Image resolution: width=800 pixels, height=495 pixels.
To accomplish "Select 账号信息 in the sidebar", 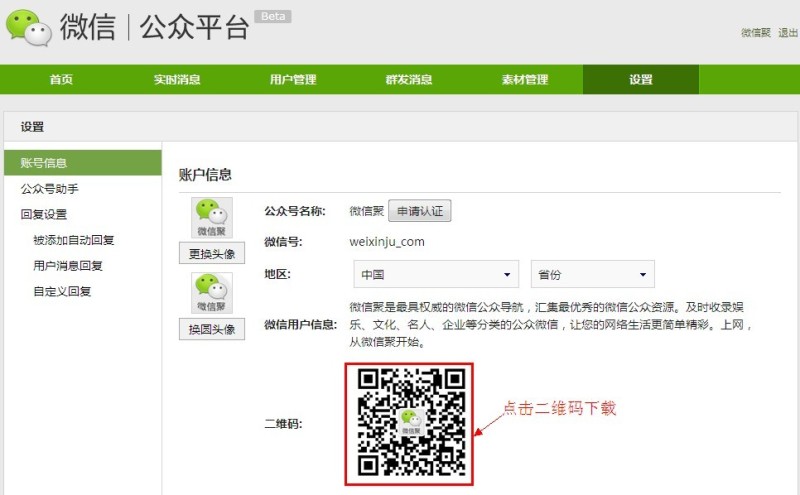I will pos(83,163).
